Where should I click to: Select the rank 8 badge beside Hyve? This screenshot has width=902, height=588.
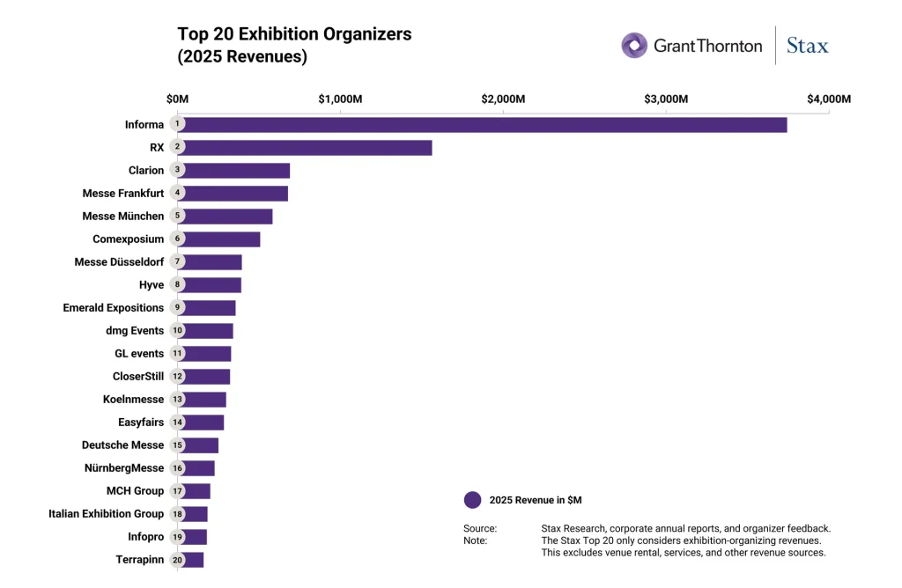177,284
